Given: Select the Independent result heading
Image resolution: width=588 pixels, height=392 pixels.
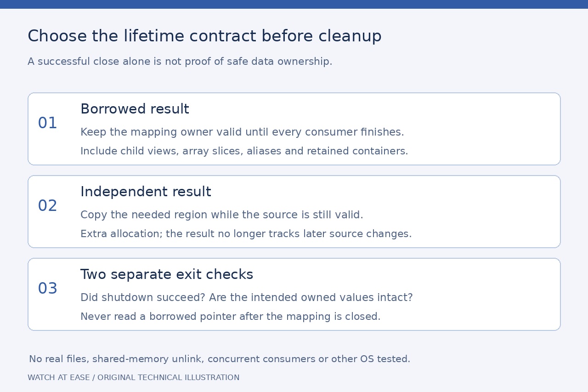Looking at the screenshot, I should (x=146, y=192).
